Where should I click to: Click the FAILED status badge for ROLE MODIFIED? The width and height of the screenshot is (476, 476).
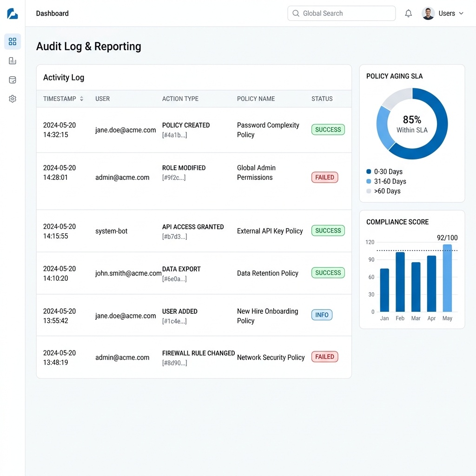coord(324,177)
